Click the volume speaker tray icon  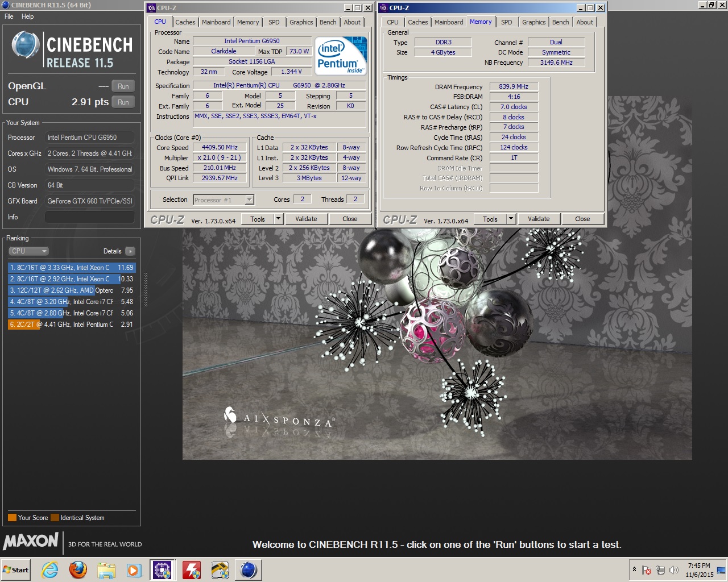point(674,570)
